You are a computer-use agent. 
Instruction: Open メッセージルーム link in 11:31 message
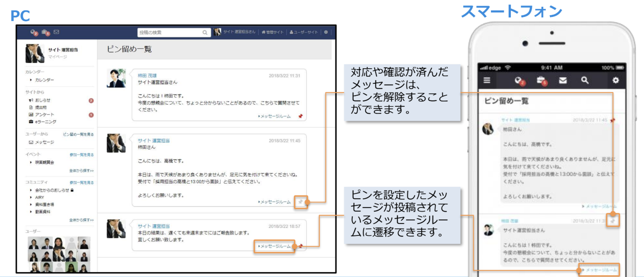pyautogui.click(x=275, y=116)
